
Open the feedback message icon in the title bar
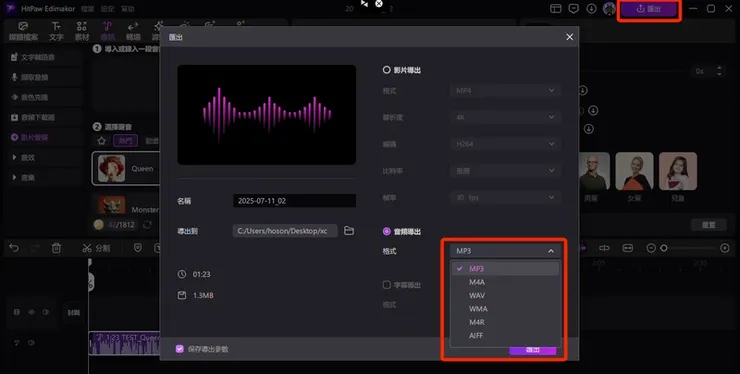coord(573,8)
